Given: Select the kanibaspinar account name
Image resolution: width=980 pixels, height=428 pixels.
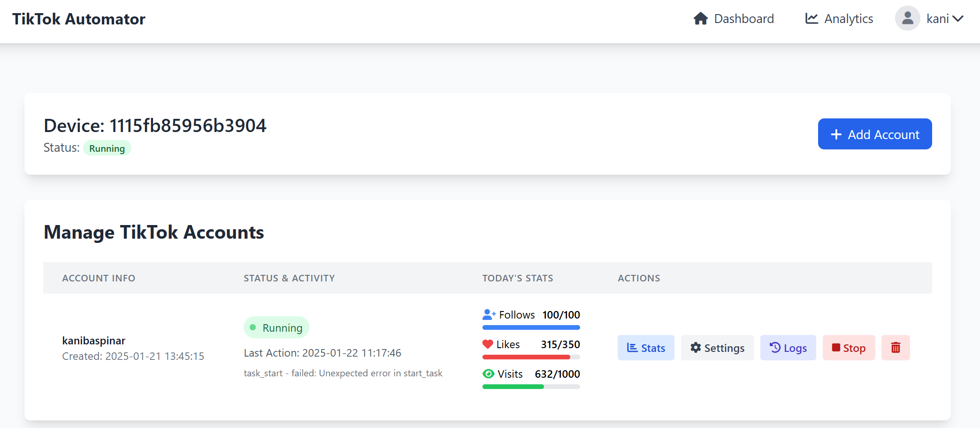Looking at the screenshot, I should click(94, 341).
